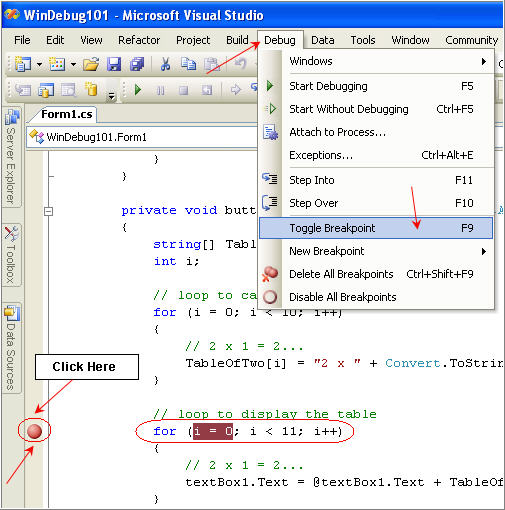
Task: Click the 'int i;' code line
Action: pyautogui.click(x=177, y=261)
